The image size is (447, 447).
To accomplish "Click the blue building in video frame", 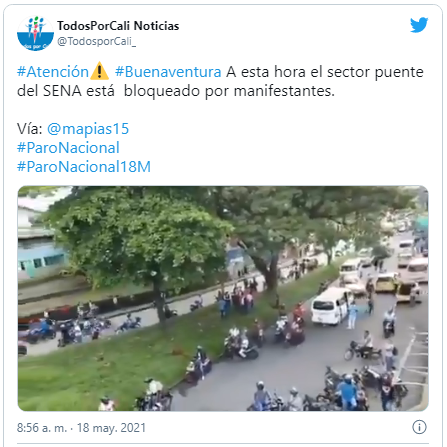I will click(x=40, y=257).
